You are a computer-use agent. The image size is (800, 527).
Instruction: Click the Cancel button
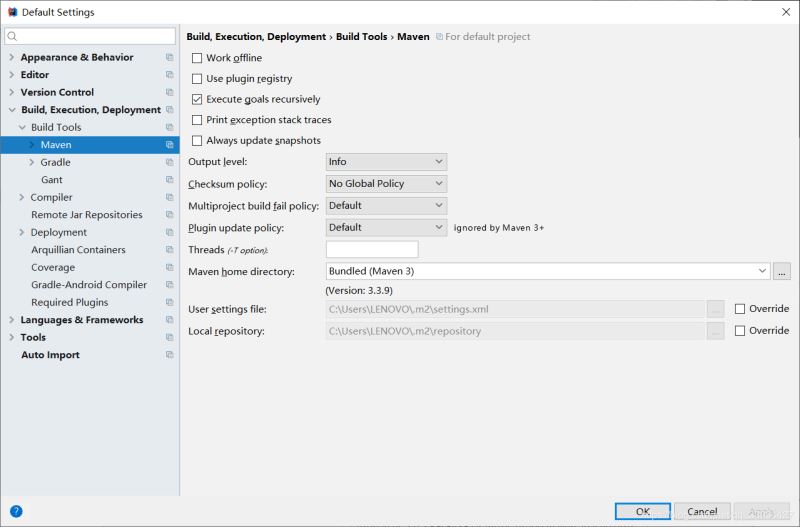[x=702, y=512]
